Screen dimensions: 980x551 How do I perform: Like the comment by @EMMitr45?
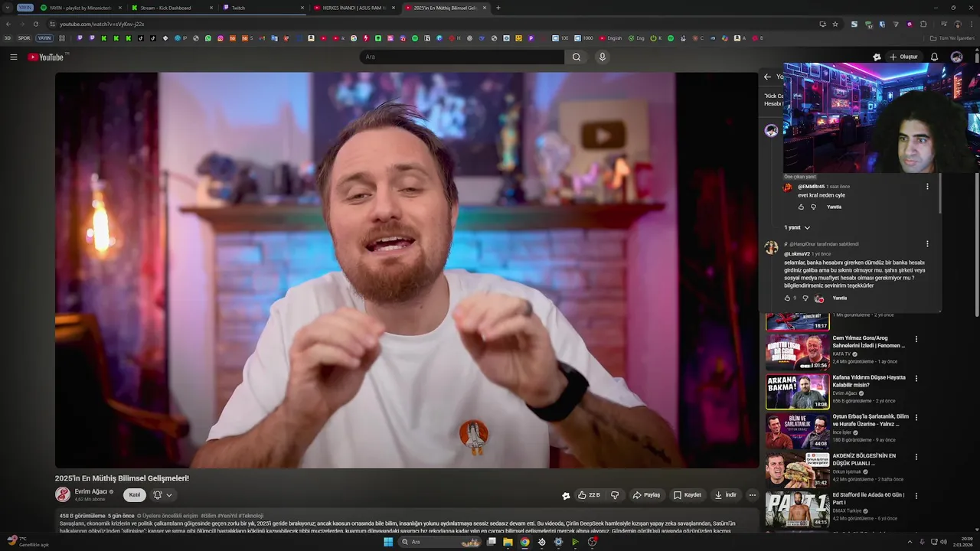tap(802, 207)
